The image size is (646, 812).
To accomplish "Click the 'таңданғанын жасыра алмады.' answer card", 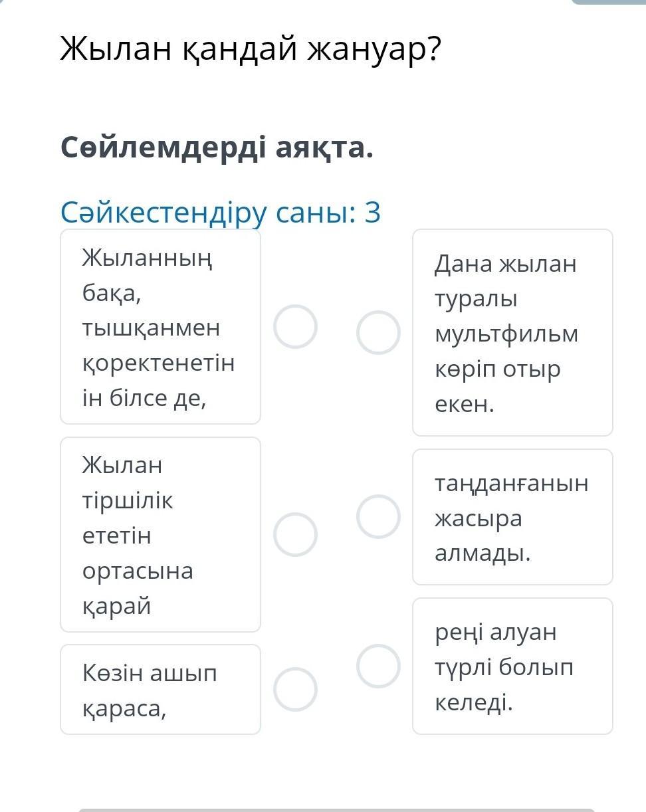I will 512,517.
